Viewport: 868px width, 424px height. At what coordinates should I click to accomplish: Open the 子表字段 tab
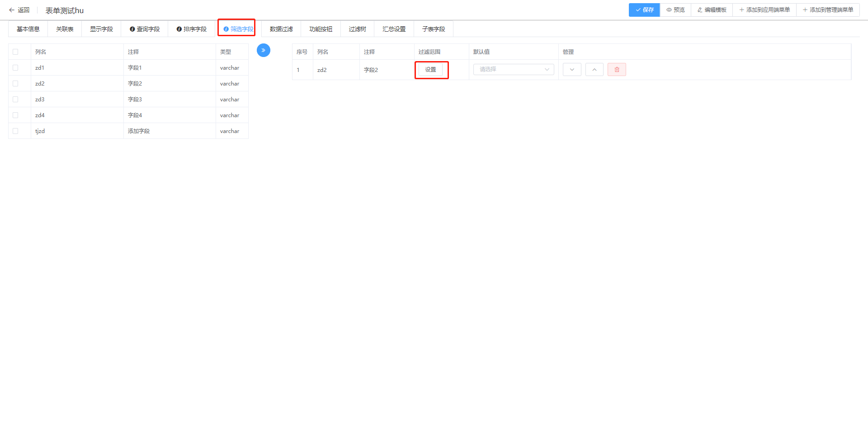433,29
